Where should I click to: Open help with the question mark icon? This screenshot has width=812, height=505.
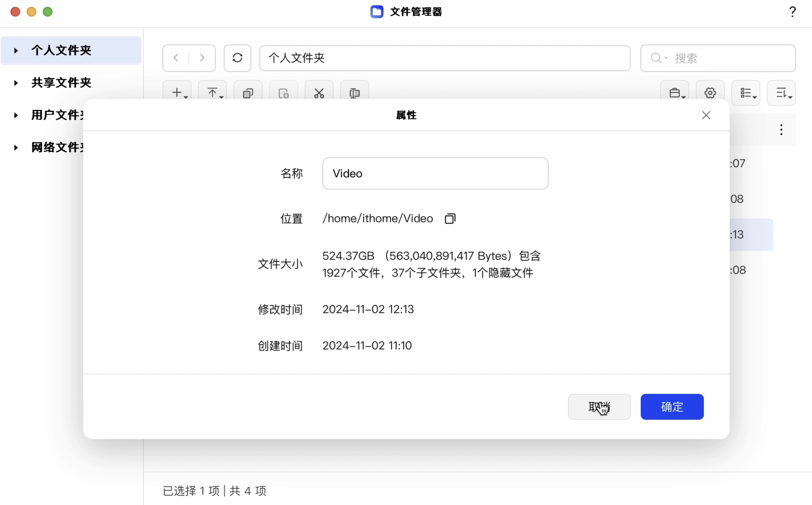[x=792, y=12]
